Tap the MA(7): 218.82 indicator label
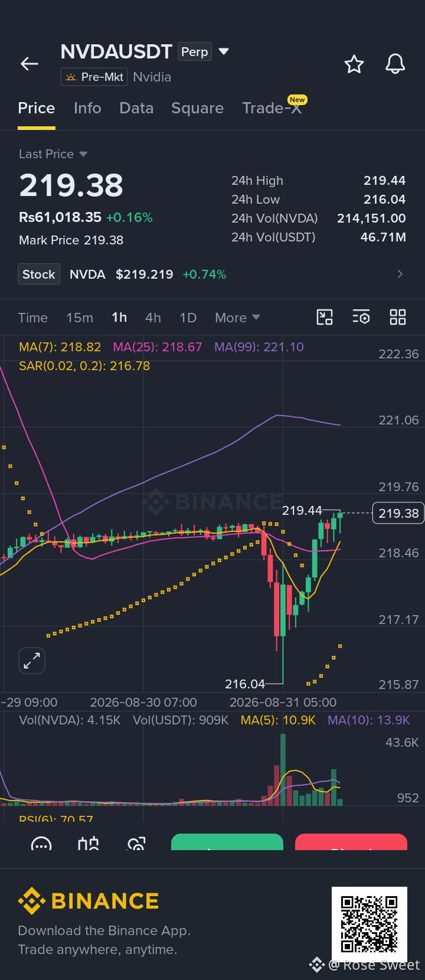 pos(60,347)
